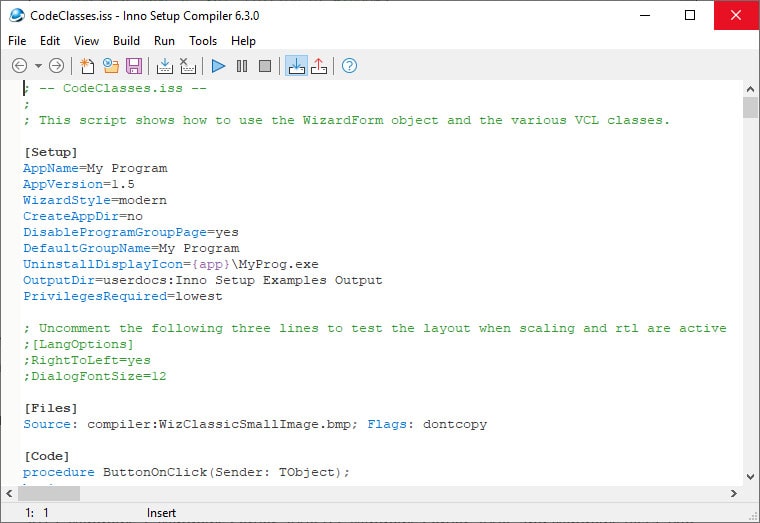Screen dimensions: 760x523
Task: Minimize the Inno Setup Compiler window
Action: 645,16
